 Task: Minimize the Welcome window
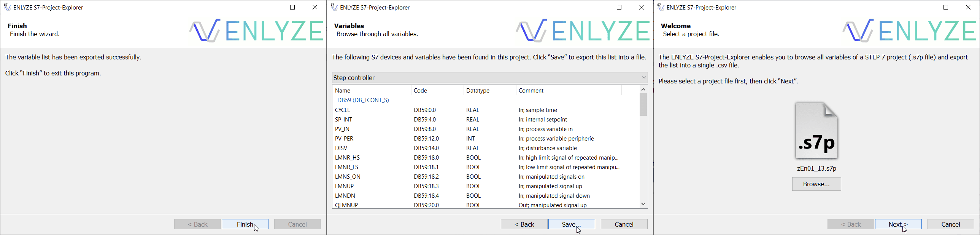924,7
